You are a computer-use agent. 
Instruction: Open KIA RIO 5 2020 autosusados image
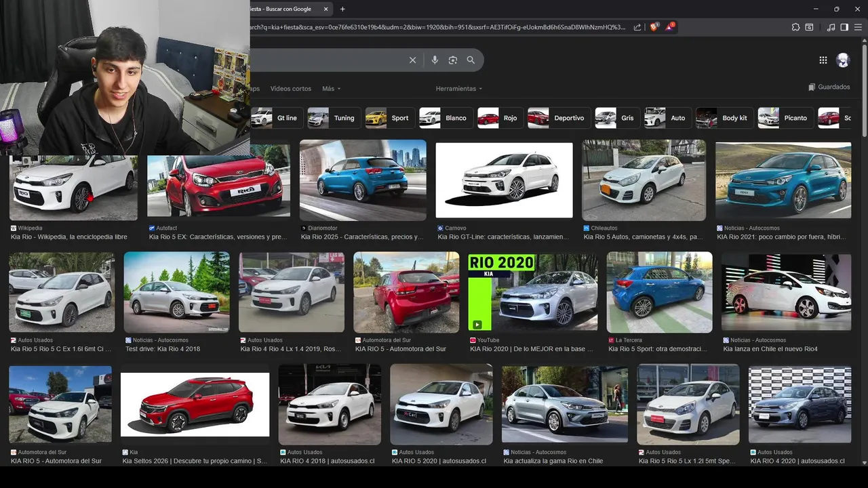click(x=441, y=405)
